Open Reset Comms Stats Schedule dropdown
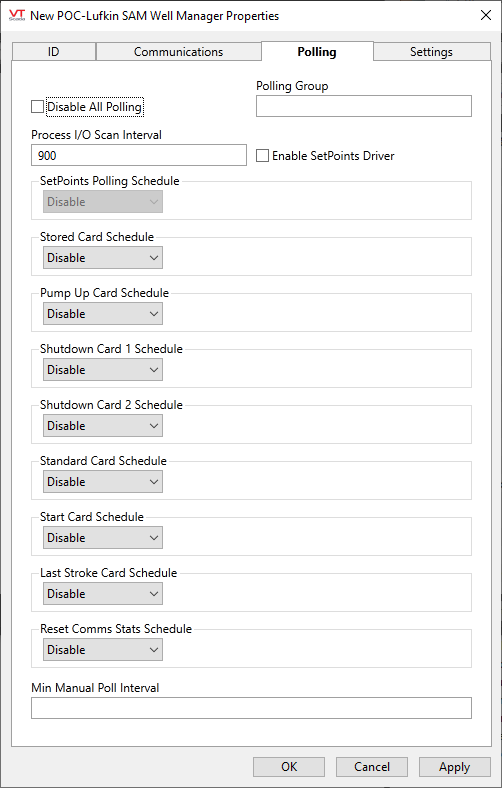This screenshot has height=788, width=502. tap(103, 650)
